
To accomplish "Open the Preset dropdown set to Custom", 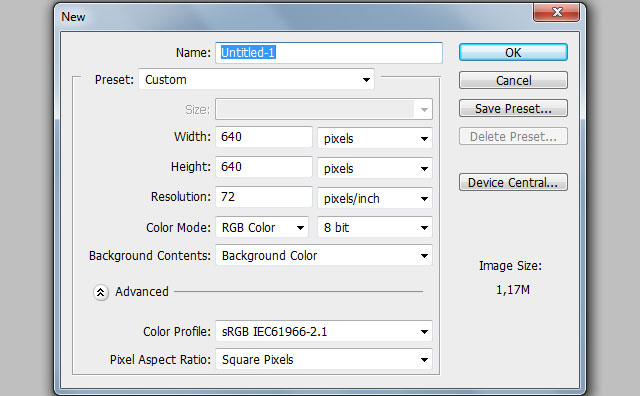I will 257,80.
